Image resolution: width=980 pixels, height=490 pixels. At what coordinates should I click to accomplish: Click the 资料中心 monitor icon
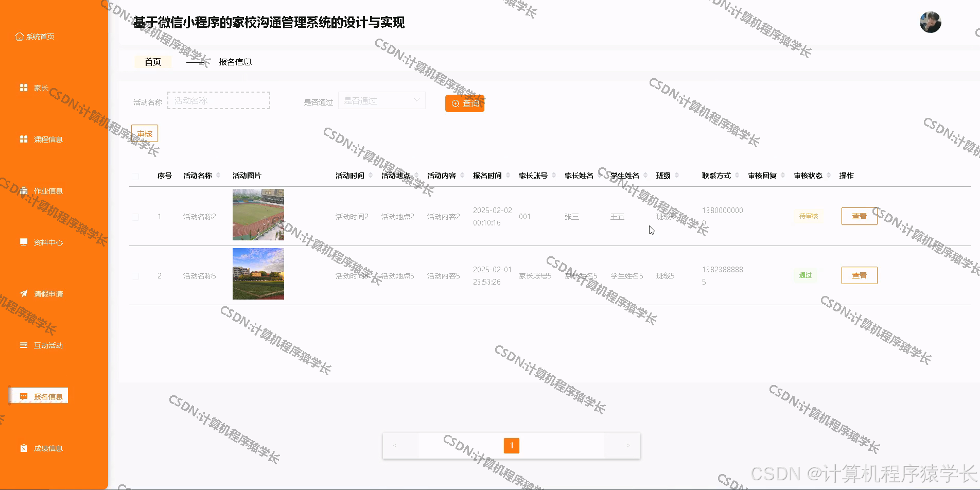pyautogui.click(x=24, y=242)
